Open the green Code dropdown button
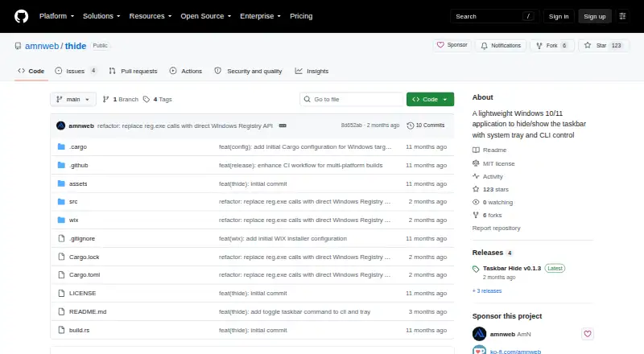This screenshot has height=354, width=644. [430, 100]
